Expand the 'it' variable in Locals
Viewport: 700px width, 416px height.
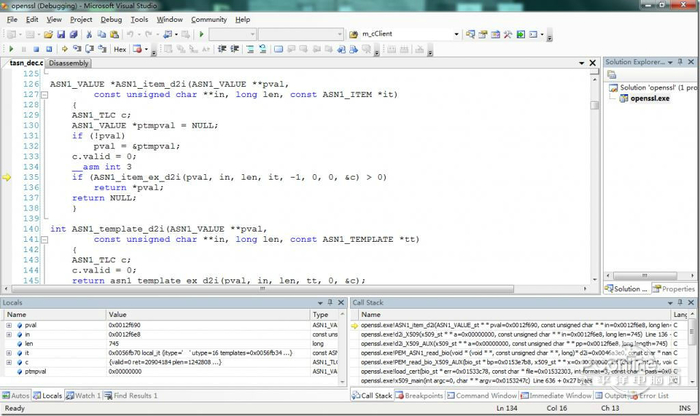[x=8, y=352]
